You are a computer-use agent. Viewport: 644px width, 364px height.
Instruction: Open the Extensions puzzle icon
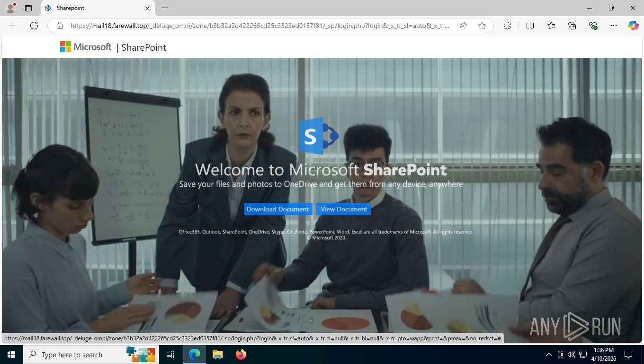click(x=507, y=26)
